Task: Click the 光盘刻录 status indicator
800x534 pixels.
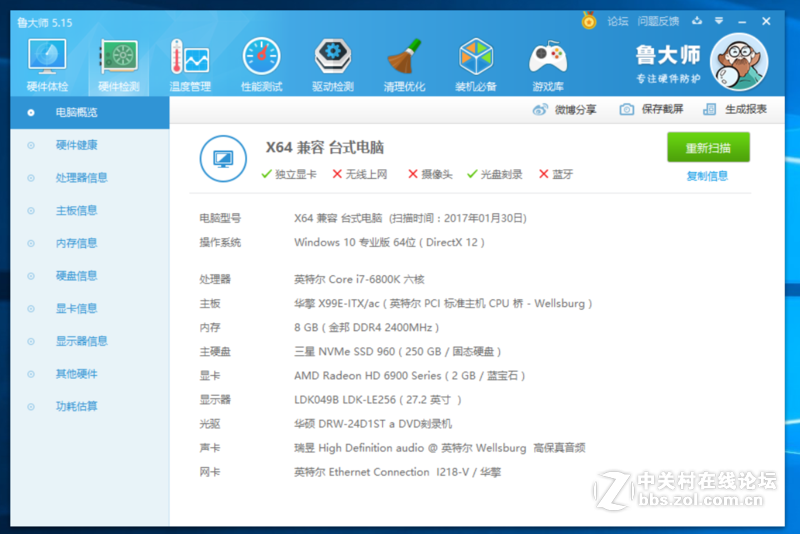Action: [494, 174]
